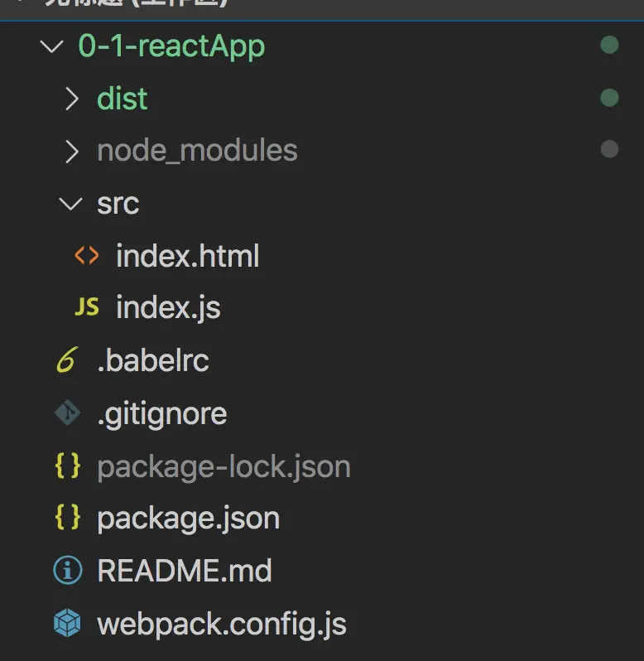Screen dimensions: 644x661
Task: Expand the node_modules folder chevron
Action: pos(72,151)
